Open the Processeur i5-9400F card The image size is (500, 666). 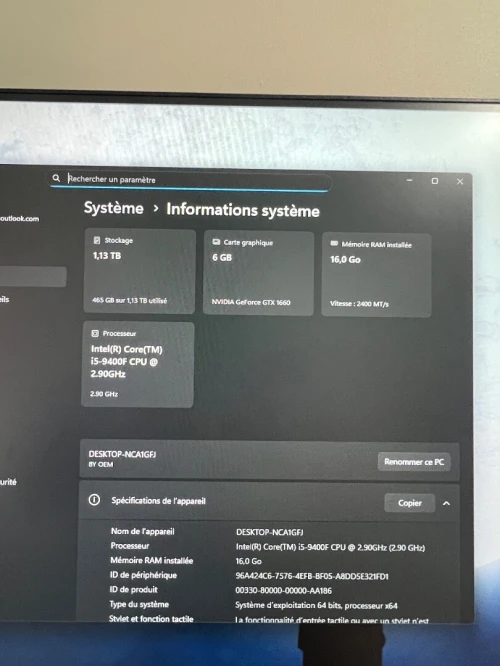138,364
